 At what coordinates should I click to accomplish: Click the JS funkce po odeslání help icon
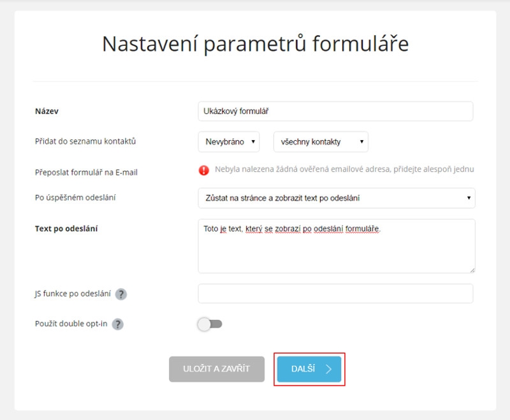click(121, 294)
